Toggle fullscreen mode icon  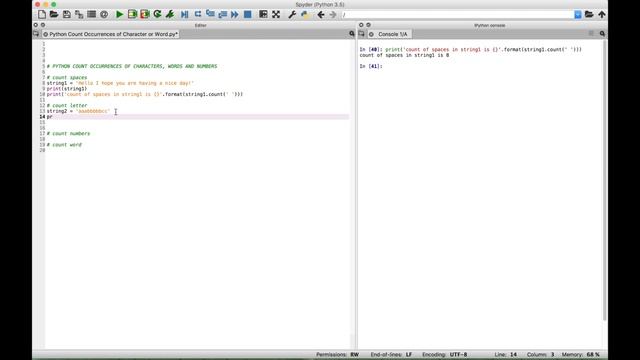[x=276, y=14]
